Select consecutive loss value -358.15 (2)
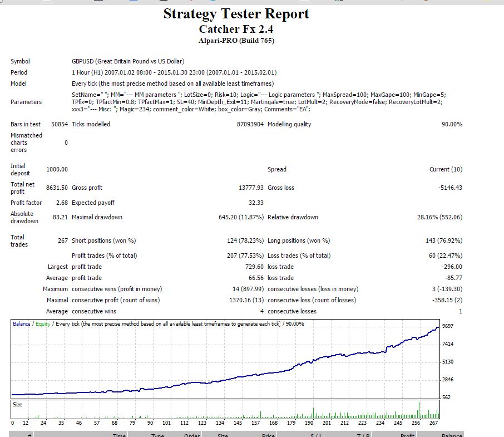Screen dimensions: 504x437 pyautogui.click(x=447, y=300)
